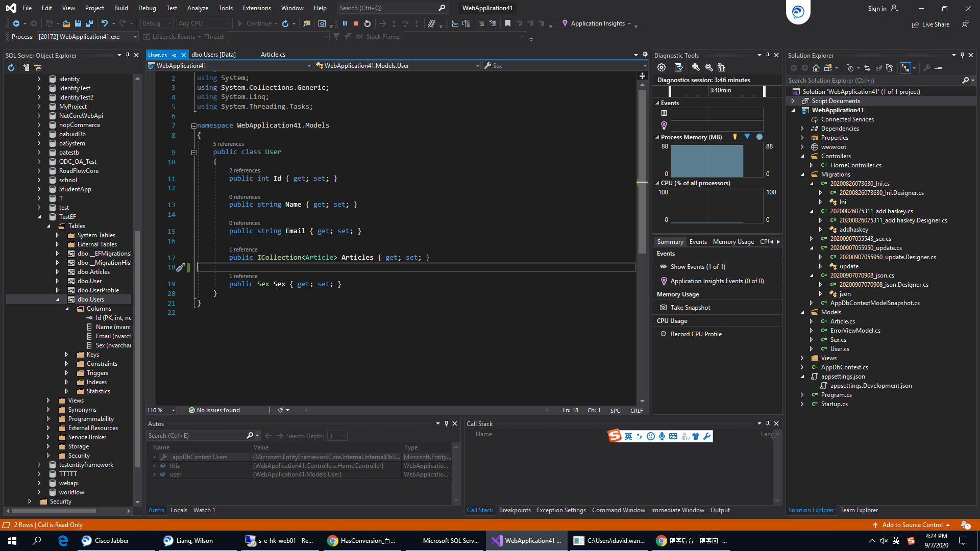Collapse all in Solution Explorer

878,68
